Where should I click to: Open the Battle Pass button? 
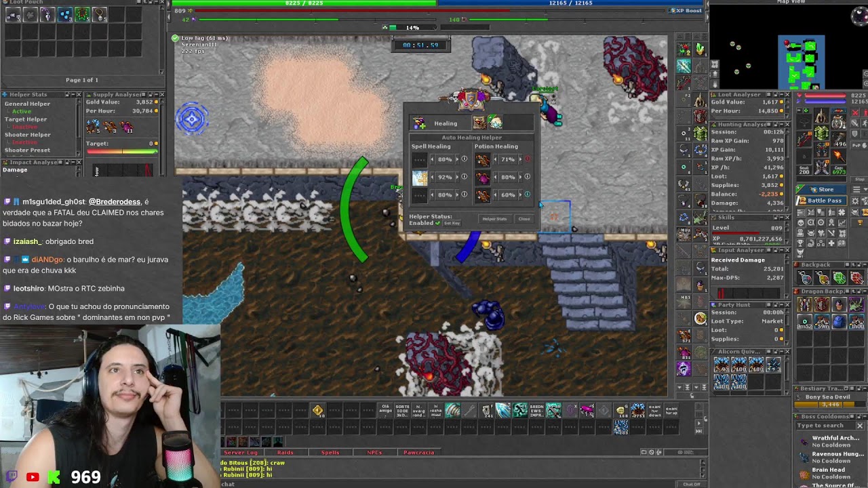(x=822, y=201)
